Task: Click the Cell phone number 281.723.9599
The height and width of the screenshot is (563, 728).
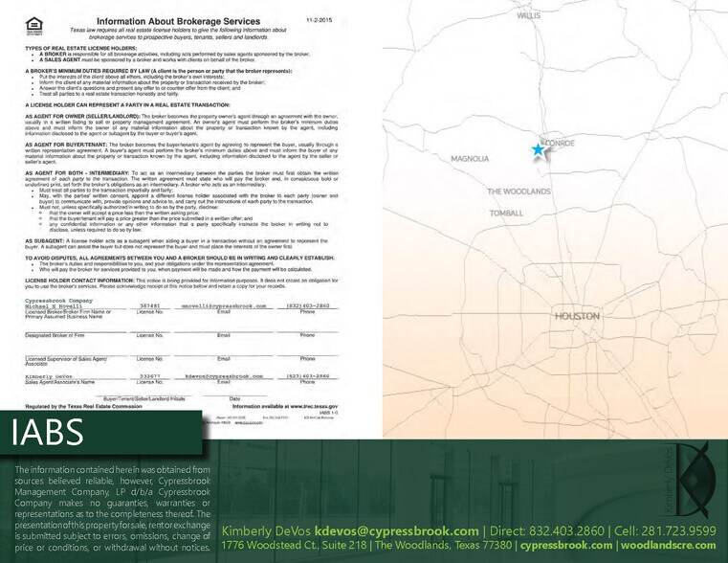Action: click(677, 531)
